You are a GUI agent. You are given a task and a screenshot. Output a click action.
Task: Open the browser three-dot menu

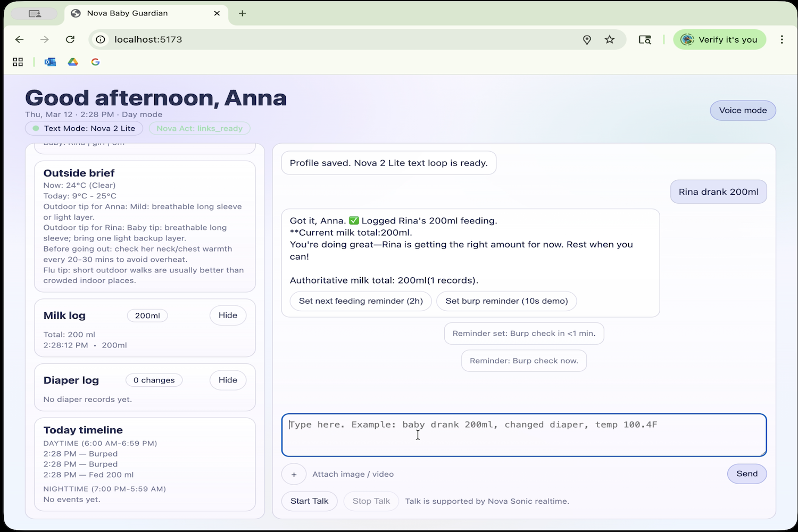point(782,39)
